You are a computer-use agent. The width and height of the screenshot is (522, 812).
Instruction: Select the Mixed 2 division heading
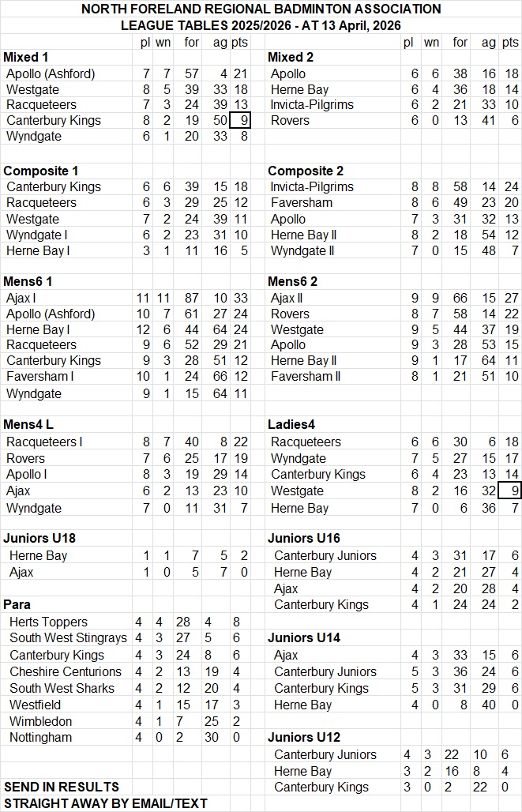pos(291,57)
